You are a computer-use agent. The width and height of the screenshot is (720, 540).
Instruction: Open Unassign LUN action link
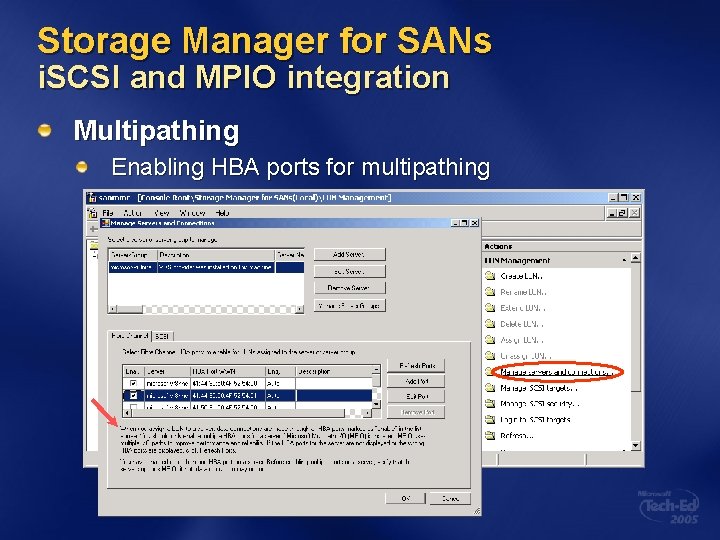point(525,356)
